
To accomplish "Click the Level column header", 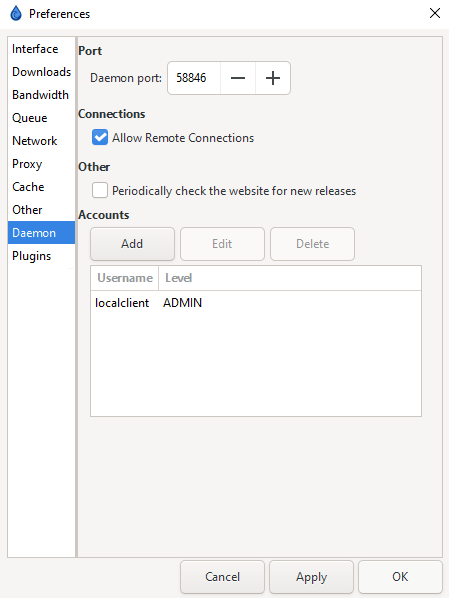I will coord(290,278).
